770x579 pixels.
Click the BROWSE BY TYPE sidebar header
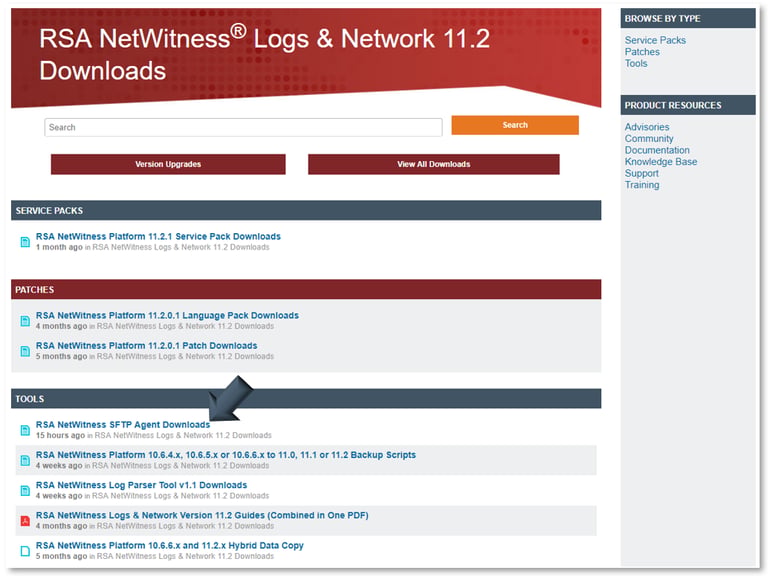688,19
